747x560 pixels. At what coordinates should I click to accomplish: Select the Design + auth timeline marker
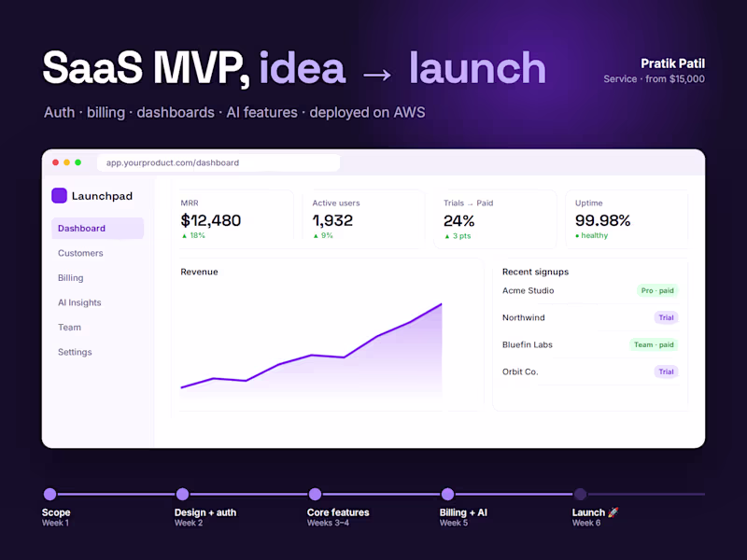click(x=182, y=495)
